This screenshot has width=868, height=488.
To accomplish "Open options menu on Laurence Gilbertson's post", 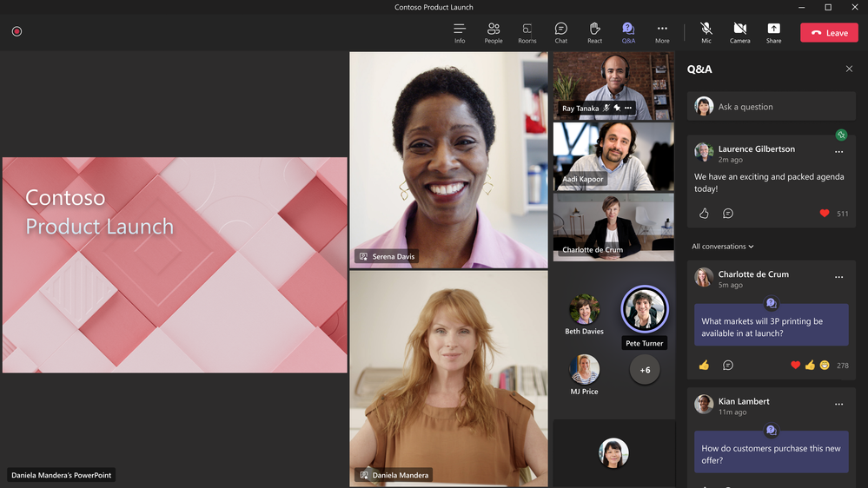I will (x=838, y=152).
